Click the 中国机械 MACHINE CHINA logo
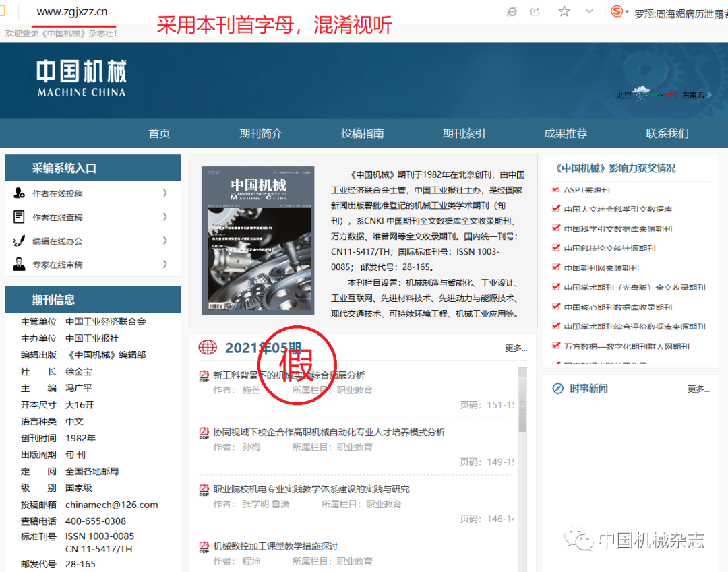 click(x=82, y=78)
